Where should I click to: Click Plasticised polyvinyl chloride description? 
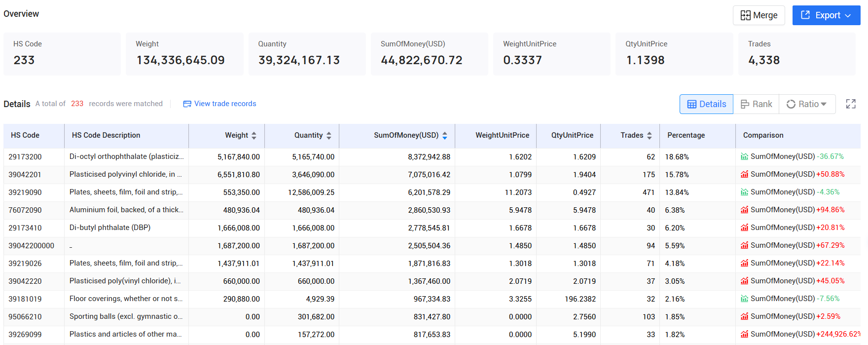[x=126, y=174]
